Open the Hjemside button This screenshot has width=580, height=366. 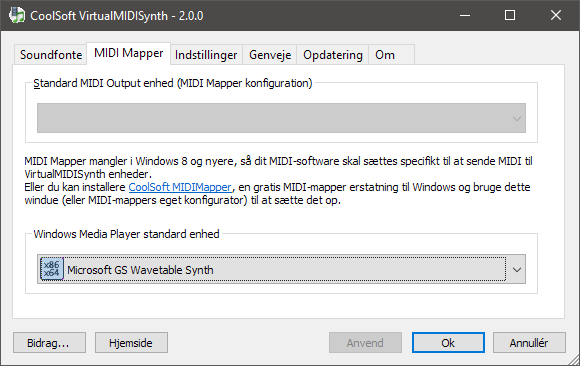(x=131, y=343)
